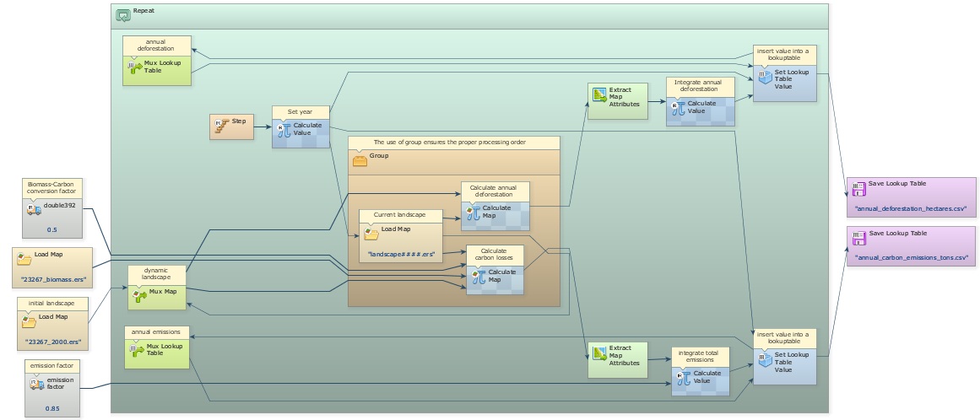
Task: Select the integrate total emissions node
Action: [701, 372]
